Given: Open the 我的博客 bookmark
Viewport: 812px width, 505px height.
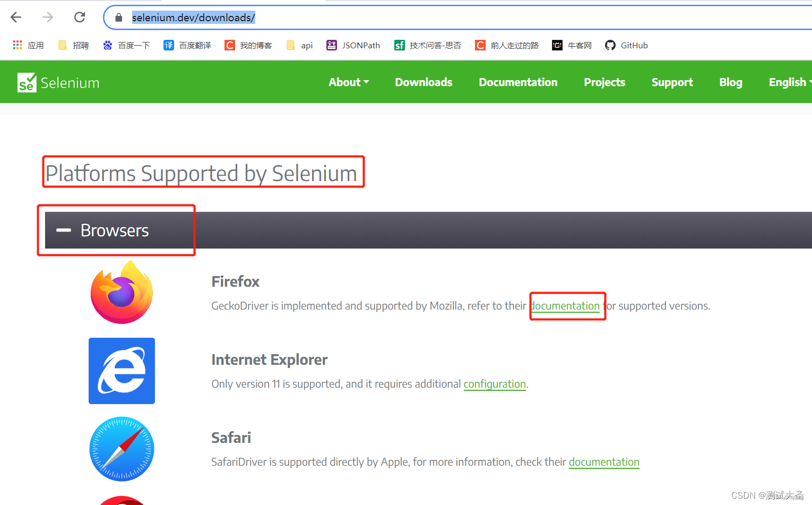Looking at the screenshot, I should 248,45.
